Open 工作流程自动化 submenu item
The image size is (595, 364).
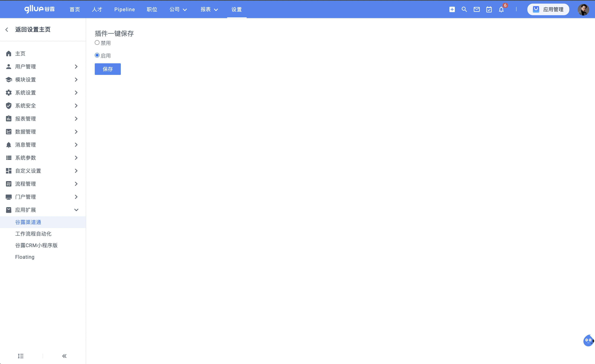[33, 234]
